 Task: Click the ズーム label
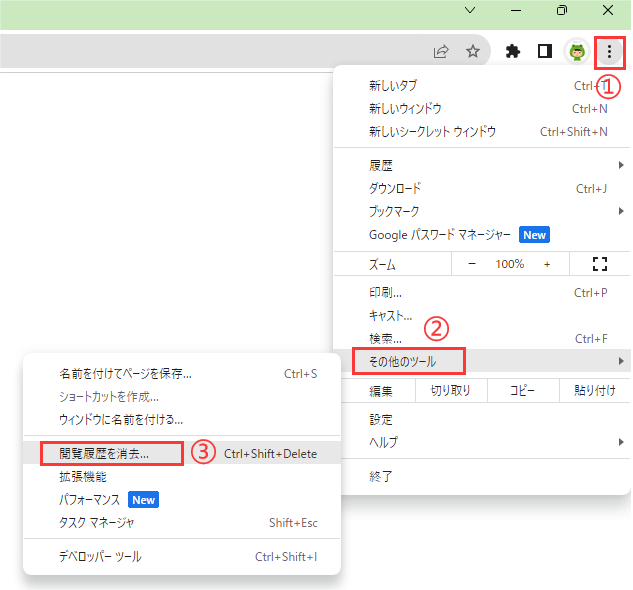[x=382, y=265]
